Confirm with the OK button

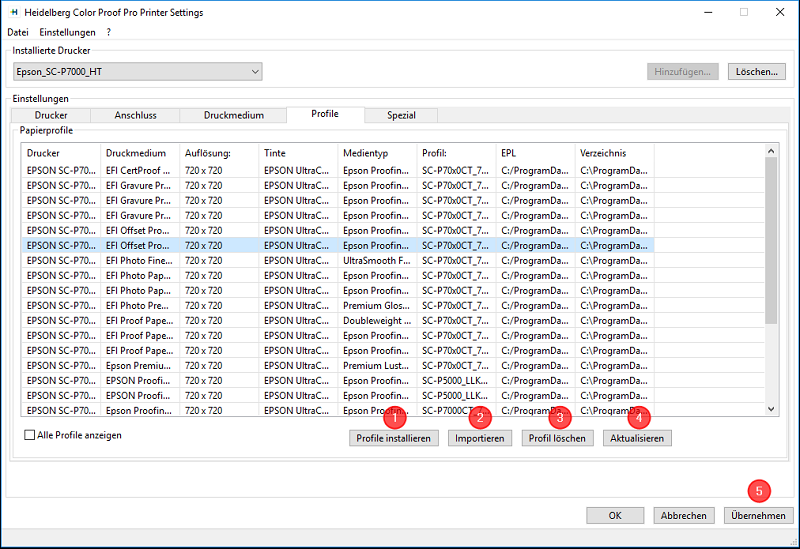coord(615,516)
